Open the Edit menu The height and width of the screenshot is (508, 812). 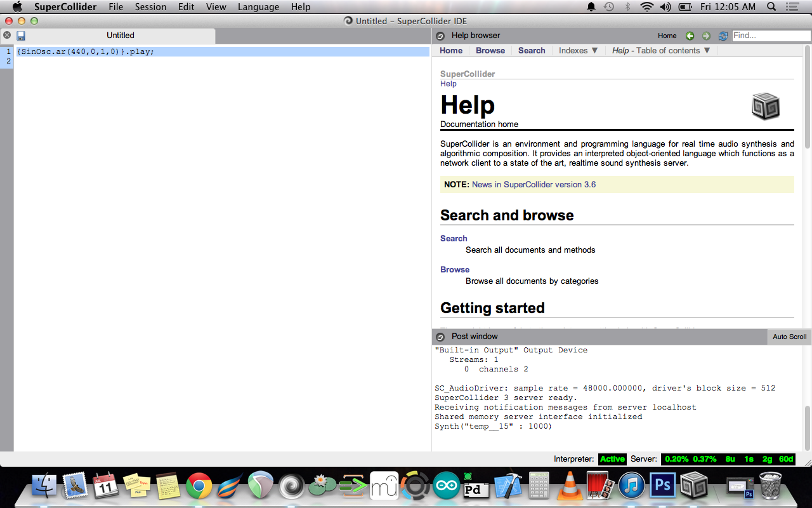[x=186, y=7]
